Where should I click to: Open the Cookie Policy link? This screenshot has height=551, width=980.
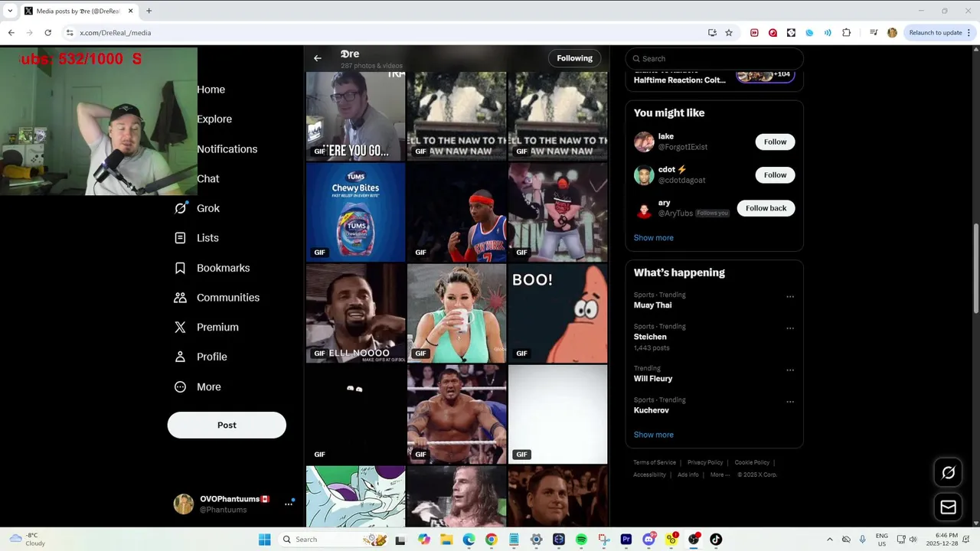point(752,462)
